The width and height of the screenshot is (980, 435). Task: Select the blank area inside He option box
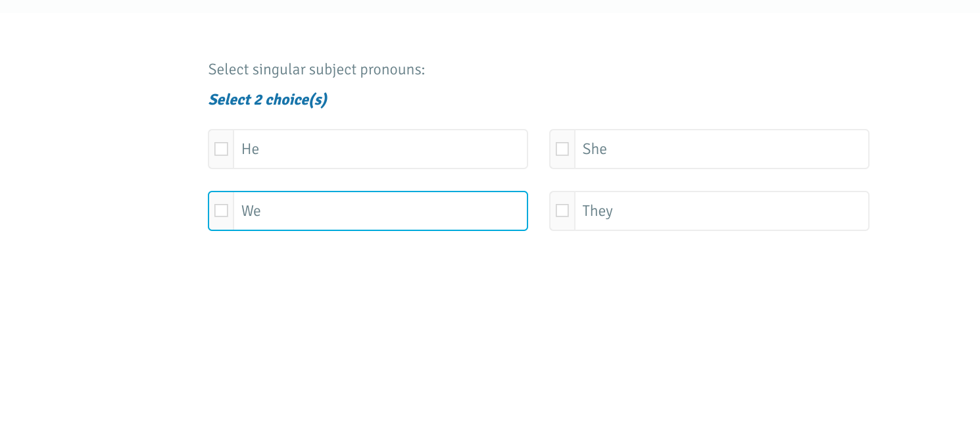click(395, 149)
